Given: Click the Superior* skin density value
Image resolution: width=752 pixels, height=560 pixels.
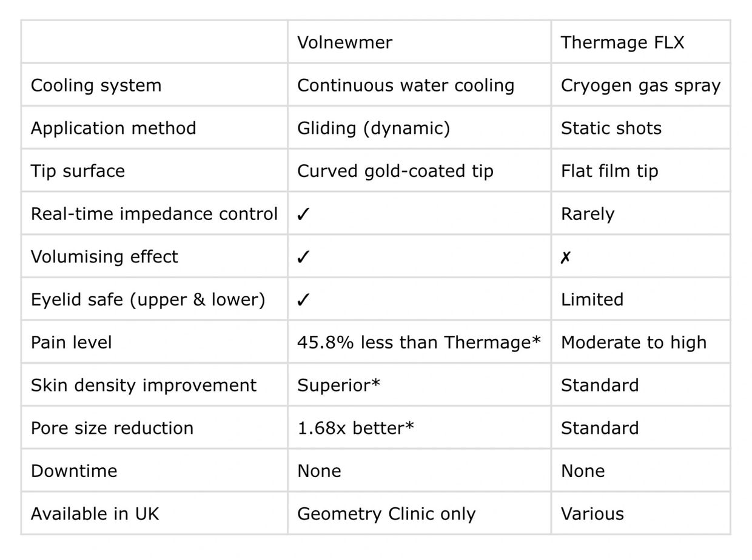Looking at the screenshot, I should click(338, 385).
